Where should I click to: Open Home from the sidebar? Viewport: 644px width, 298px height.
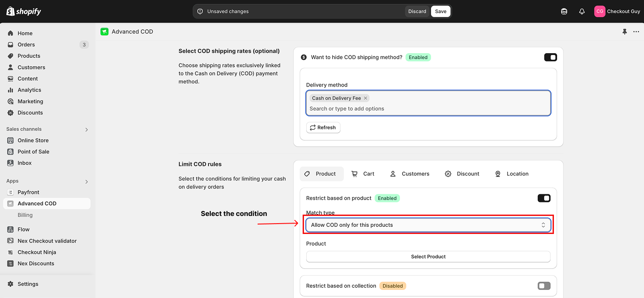click(25, 33)
